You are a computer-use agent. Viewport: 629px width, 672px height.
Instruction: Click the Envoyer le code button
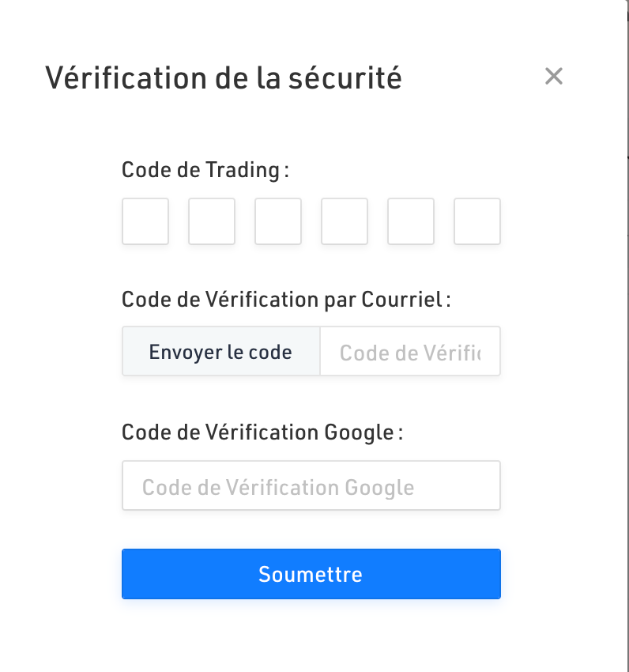pos(221,351)
